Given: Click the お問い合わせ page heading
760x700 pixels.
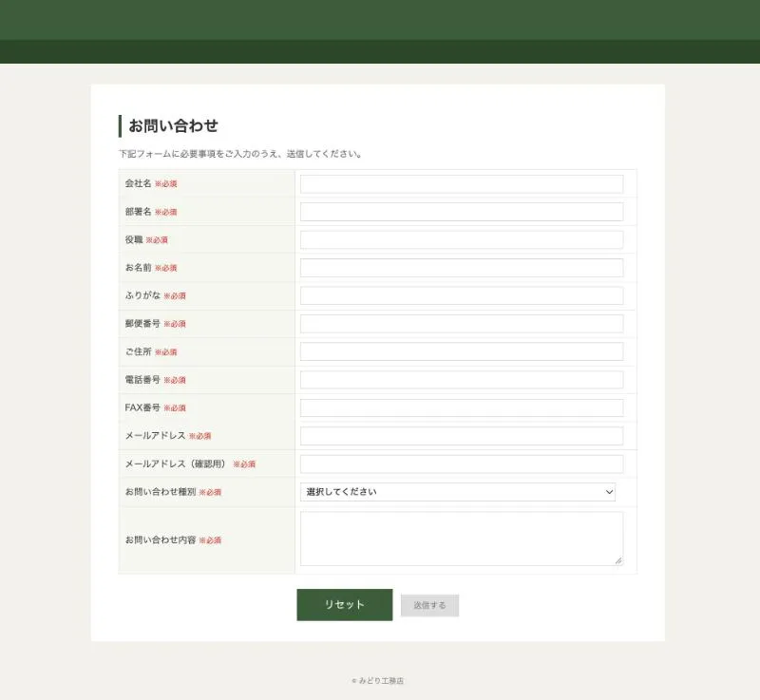Looking at the screenshot, I should tap(173, 126).
